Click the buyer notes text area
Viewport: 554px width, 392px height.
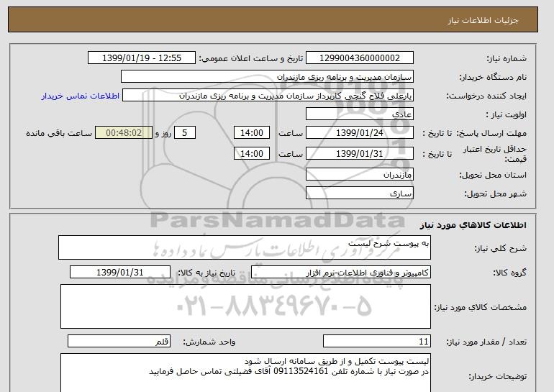pyautogui.click(x=245, y=373)
